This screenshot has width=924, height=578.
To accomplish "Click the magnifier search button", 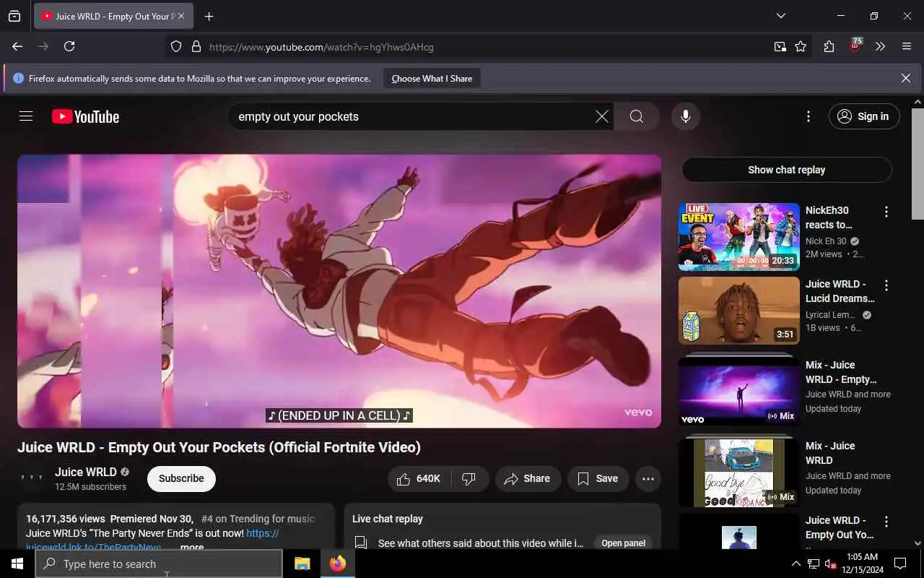I will tap(636, 116).
